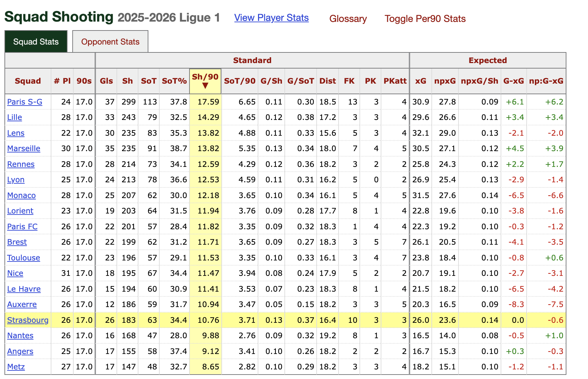Select the Standard column group header
Screen dimensions: 588x379
coord(252,60)
